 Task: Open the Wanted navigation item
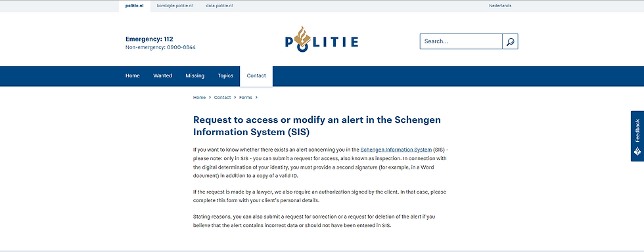point(163,76)
